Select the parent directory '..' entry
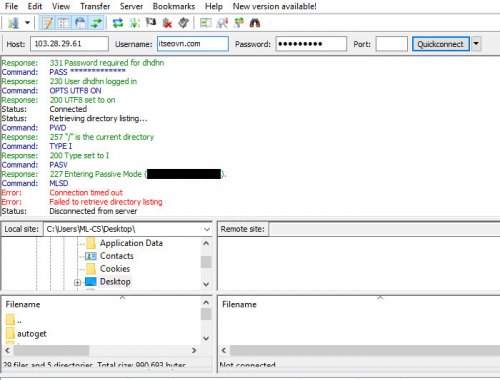 pyautogui.click(x=14, y=320)
